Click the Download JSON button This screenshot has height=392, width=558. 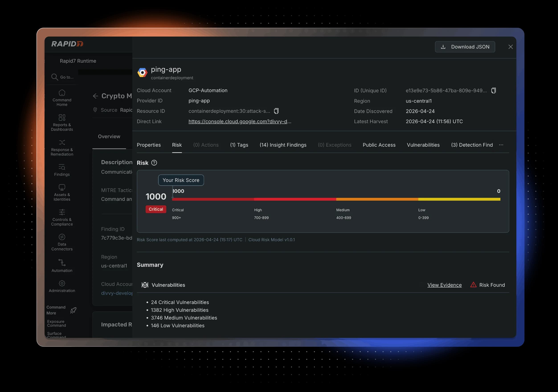465,47
